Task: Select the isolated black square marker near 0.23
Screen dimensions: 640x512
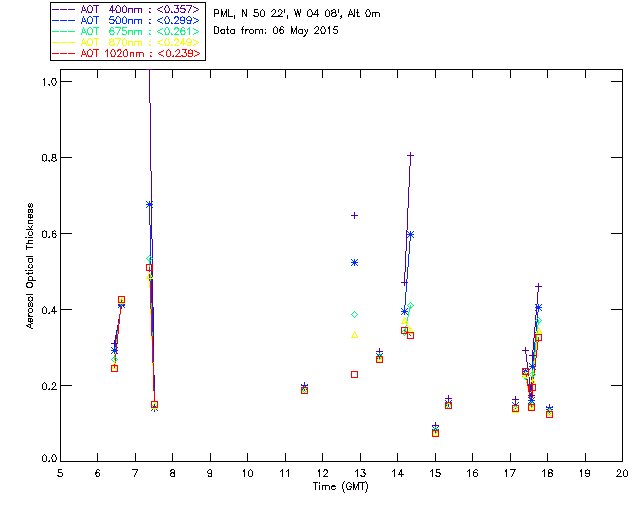Action: point(354,374)
